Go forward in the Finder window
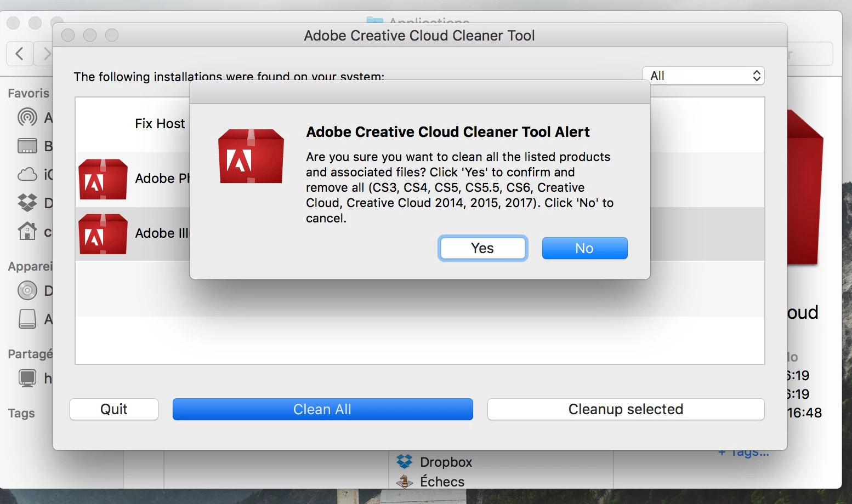Viewport: 852px width, 504px height. pos(43,54)
